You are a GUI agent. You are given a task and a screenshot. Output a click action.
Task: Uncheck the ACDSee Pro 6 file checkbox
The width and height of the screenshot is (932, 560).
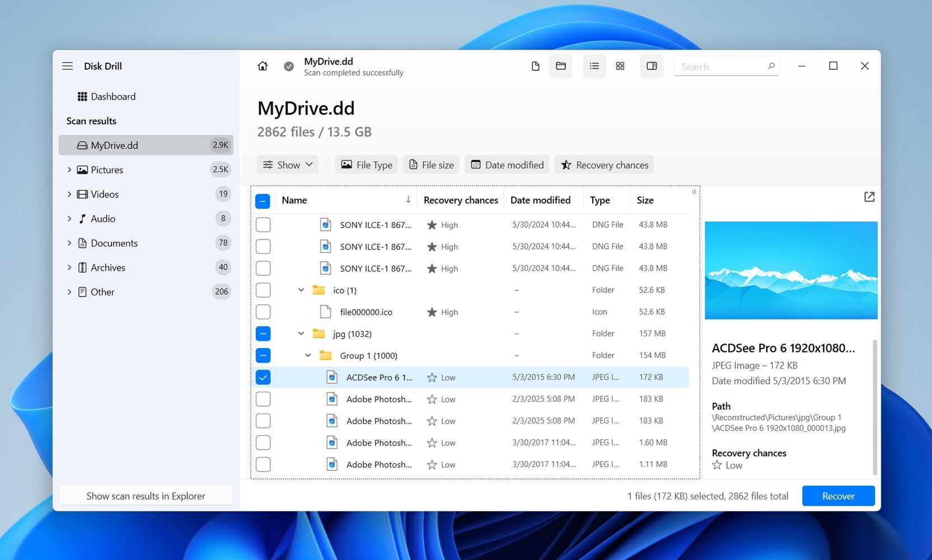coord(263,378)
